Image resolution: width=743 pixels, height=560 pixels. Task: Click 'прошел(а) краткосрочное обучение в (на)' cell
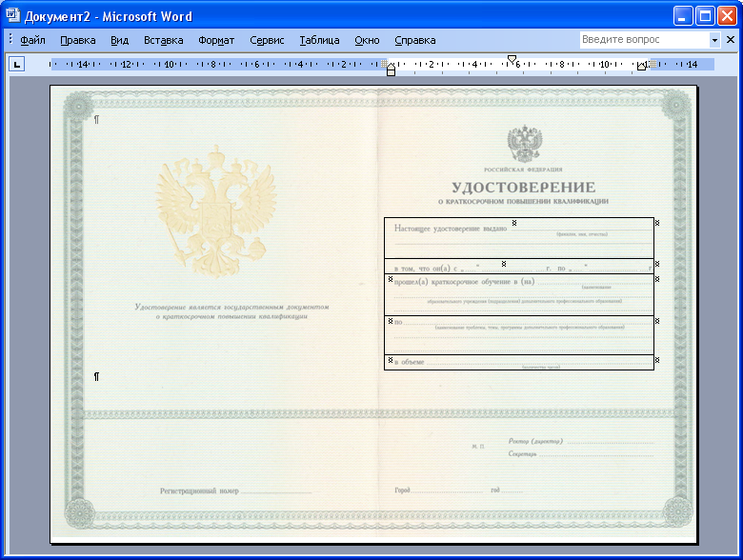[519, 294]
